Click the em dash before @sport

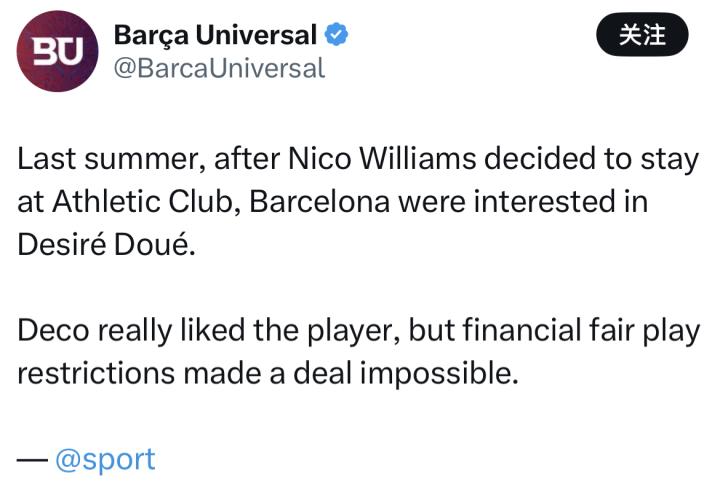(31, 459)
